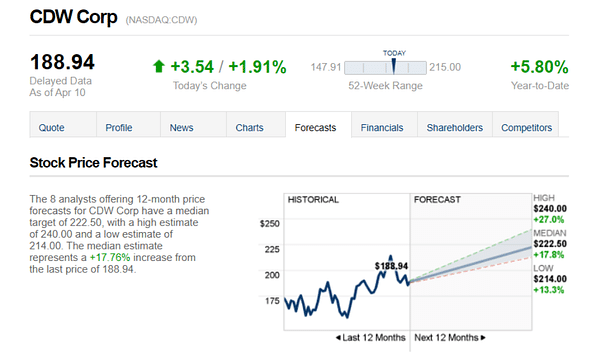Viewport: 600px width, 360px height.
Task: Click the +27.0% high percentage
Action: click(x=549, y=220)
